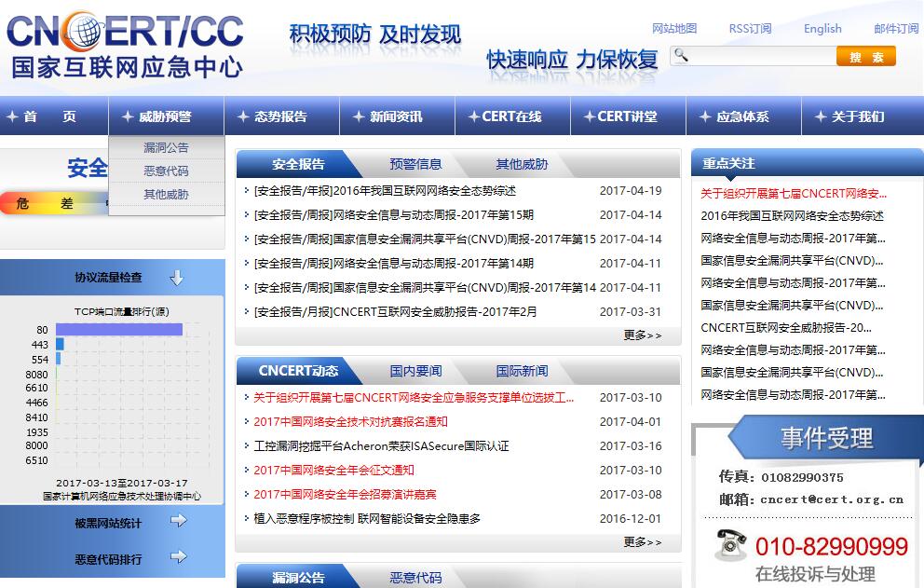924x588 pixels.
Task: Click the 差 segment of the security gauge
Action: (x=66, y=203)
